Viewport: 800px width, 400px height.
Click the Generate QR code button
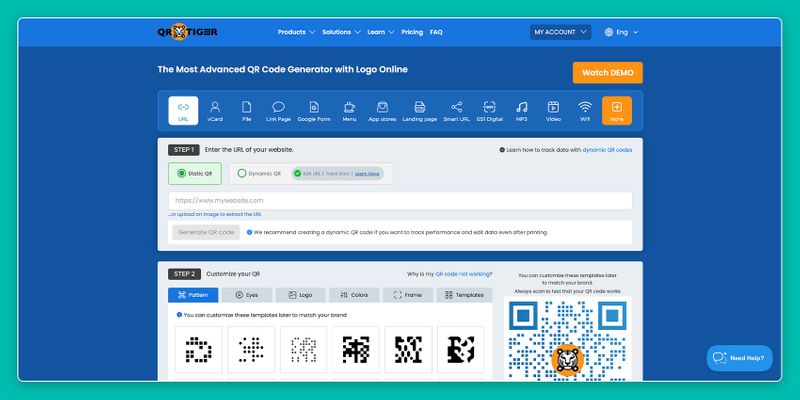pos(206,232)
